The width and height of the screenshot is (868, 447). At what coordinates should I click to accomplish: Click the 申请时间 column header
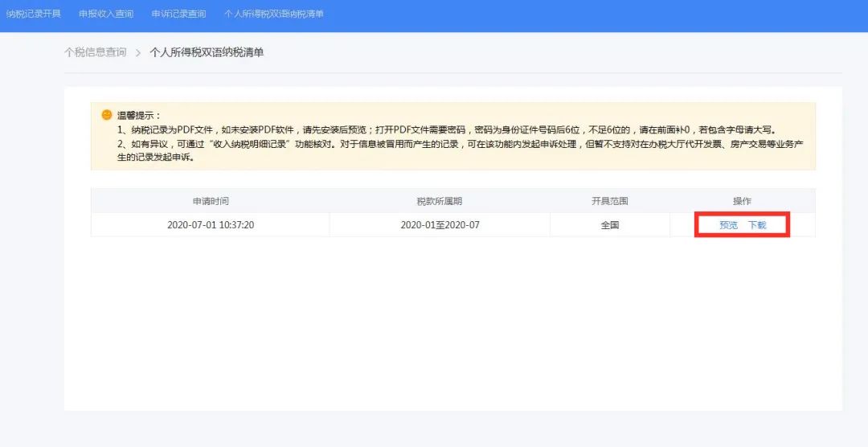coord(211,201)
